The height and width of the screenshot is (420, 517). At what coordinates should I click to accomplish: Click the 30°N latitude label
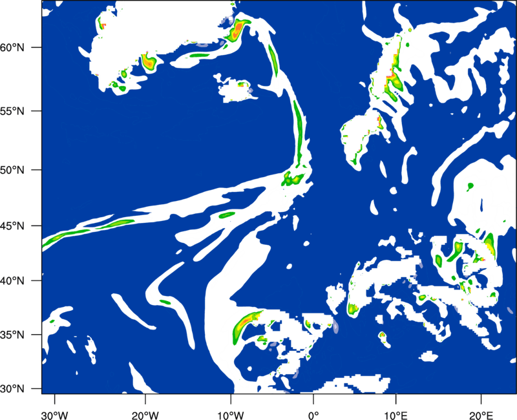pos(12,389)
